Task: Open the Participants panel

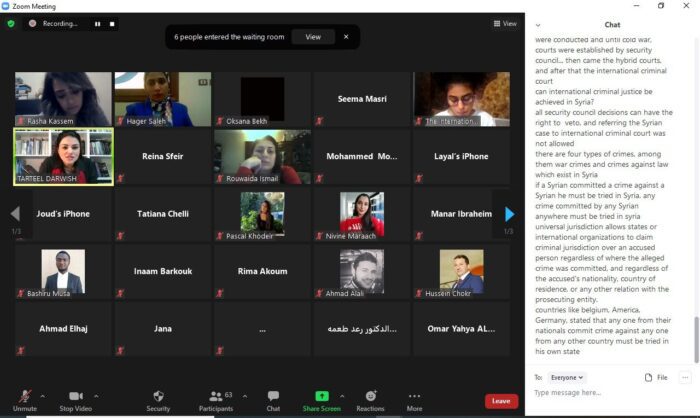Action: pyautogui.click(x=216, y=400)
